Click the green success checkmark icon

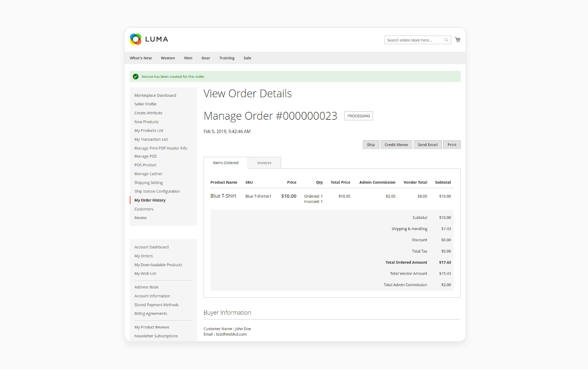[136, 77]
